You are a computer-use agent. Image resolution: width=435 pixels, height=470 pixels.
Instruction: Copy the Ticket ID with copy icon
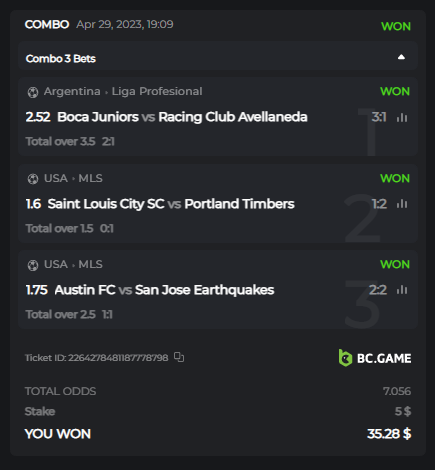click(179, 357)
